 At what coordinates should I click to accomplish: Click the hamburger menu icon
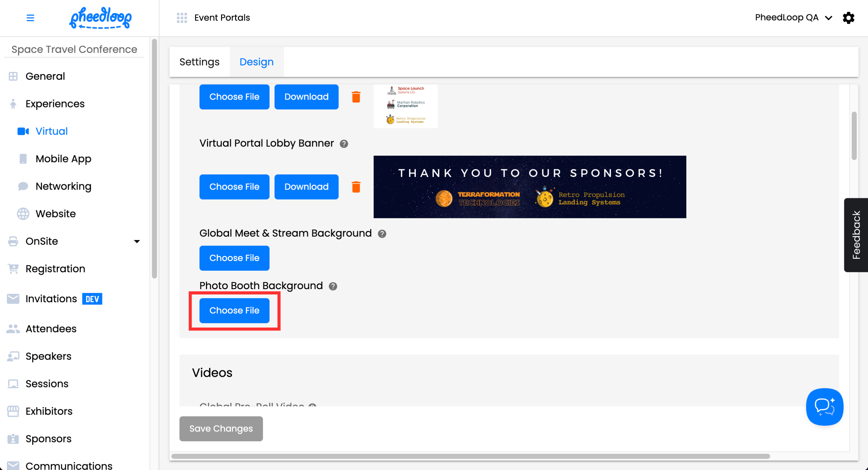tap(30, 18)
